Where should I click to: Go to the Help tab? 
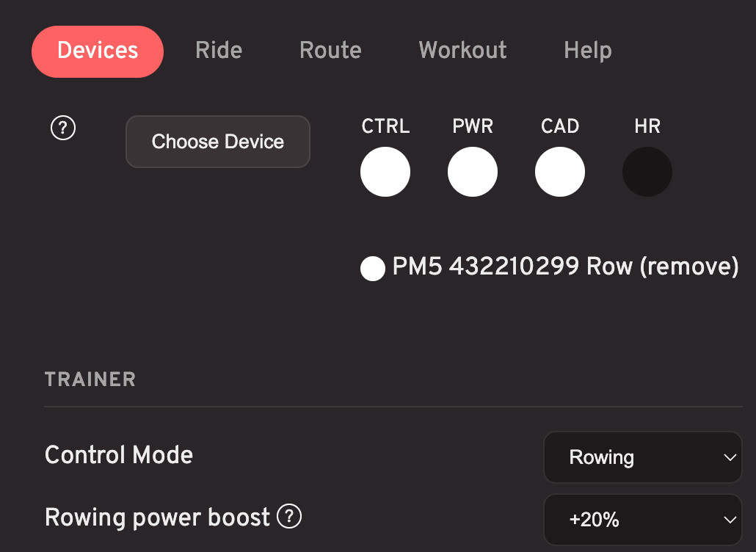tap(588, 51)
